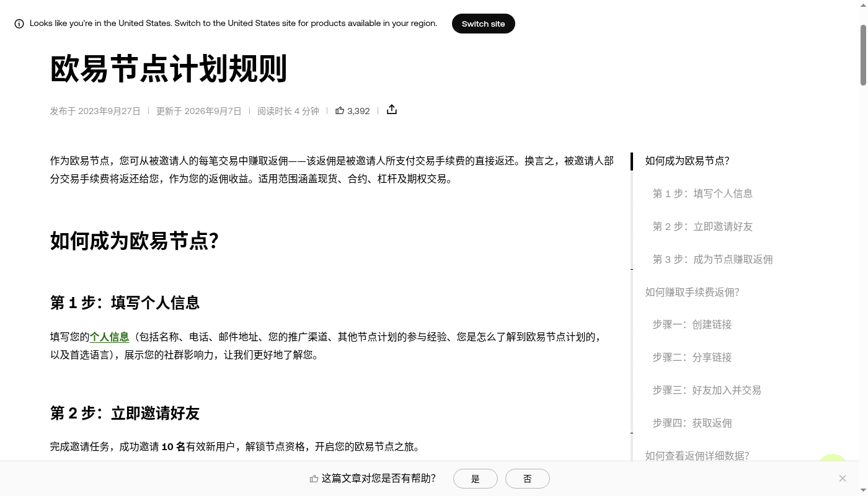Jump to 如何赚取手续费返佣? in contents

point(692,293)
